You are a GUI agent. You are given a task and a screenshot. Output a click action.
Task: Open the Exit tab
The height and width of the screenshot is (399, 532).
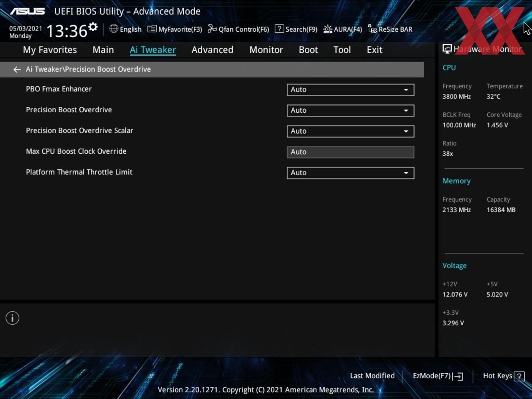[374, 50]
